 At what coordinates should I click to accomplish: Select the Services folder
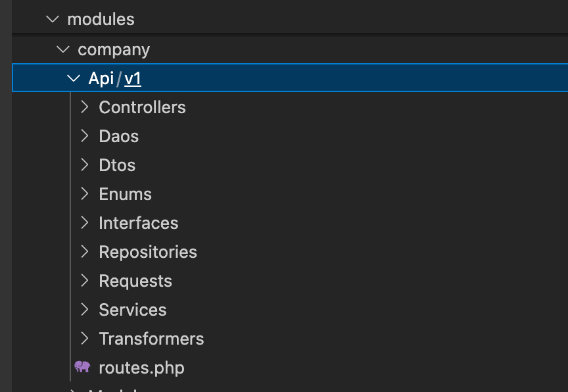(132, 310)
